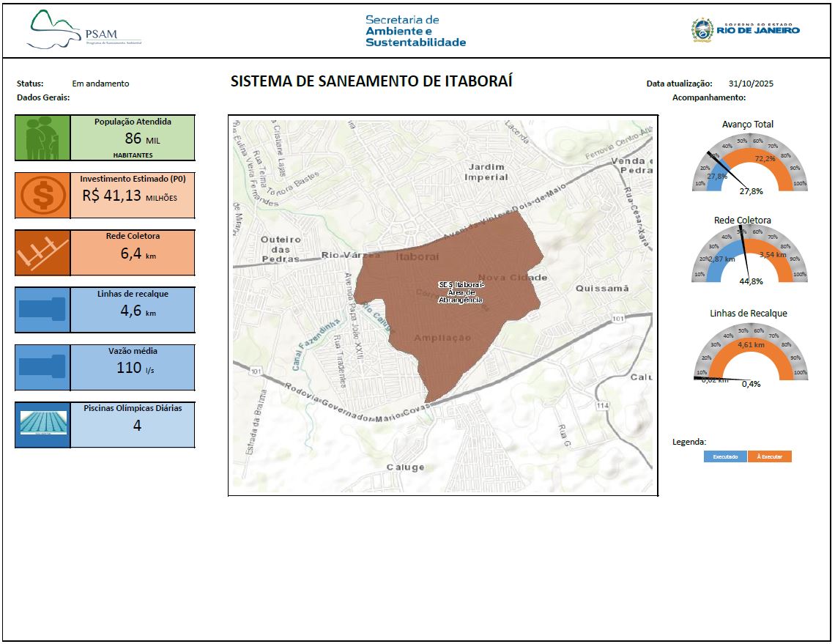Select the Linhas de recalque pipe icon
This screenshot has height=644, width=835.
[x=42, y=309]
